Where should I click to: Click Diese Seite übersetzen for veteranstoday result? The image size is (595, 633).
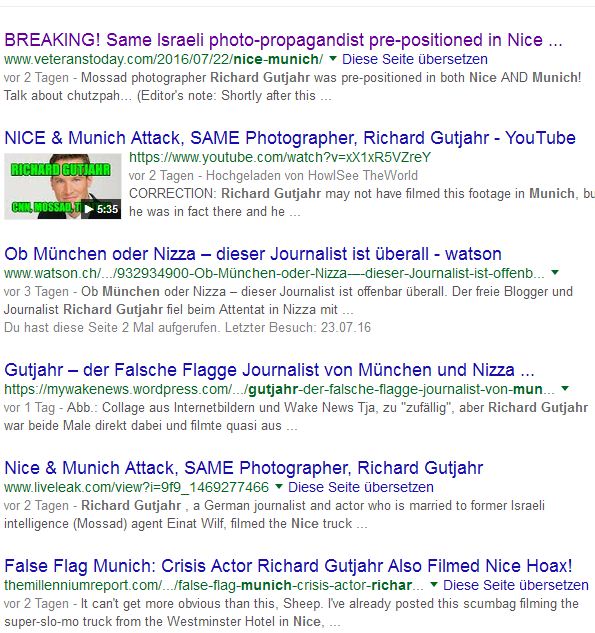tap(415, 59)
